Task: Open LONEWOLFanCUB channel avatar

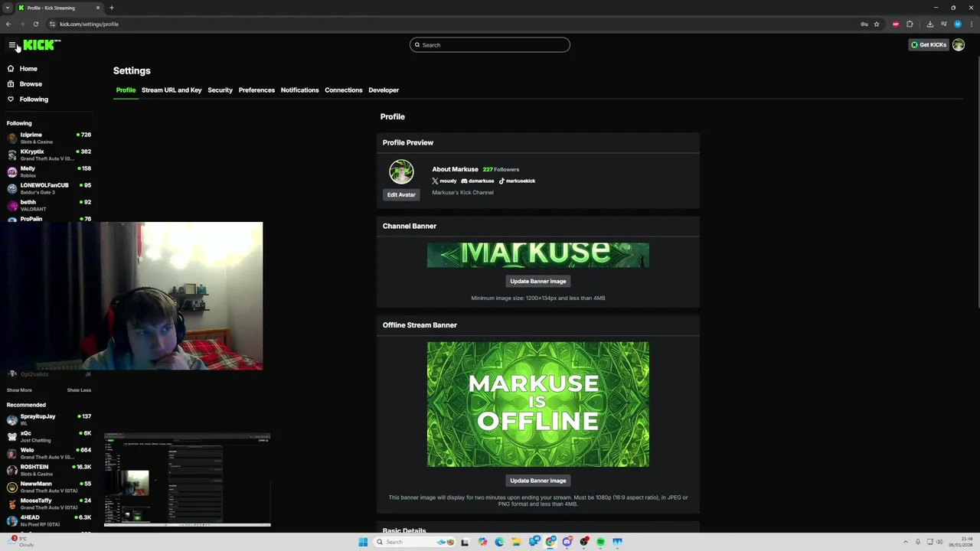Action: point(12,188)
